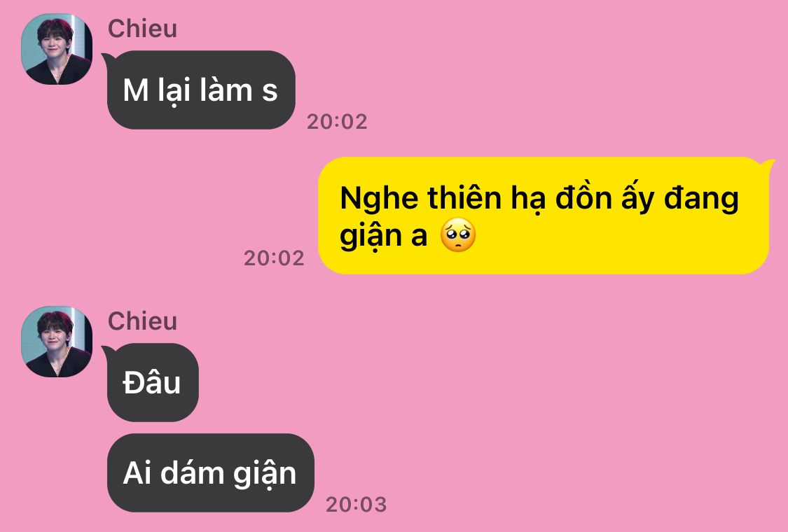The width and height of the screenshot is (788, 532).
Task: Open Chieu's profile picture above first message
Action: click(x=57, y=49)
